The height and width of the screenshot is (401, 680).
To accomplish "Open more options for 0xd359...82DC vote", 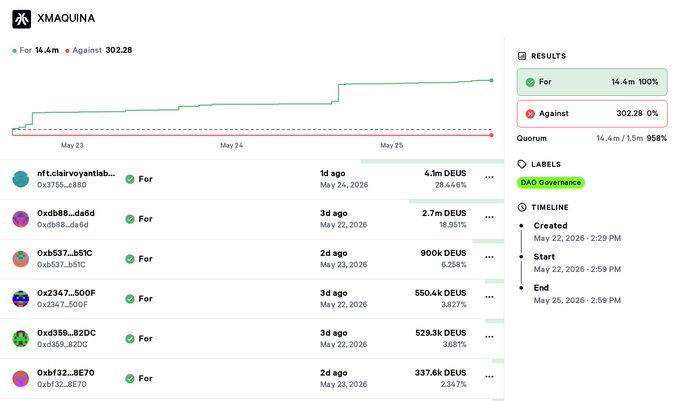I will point(489,337).
